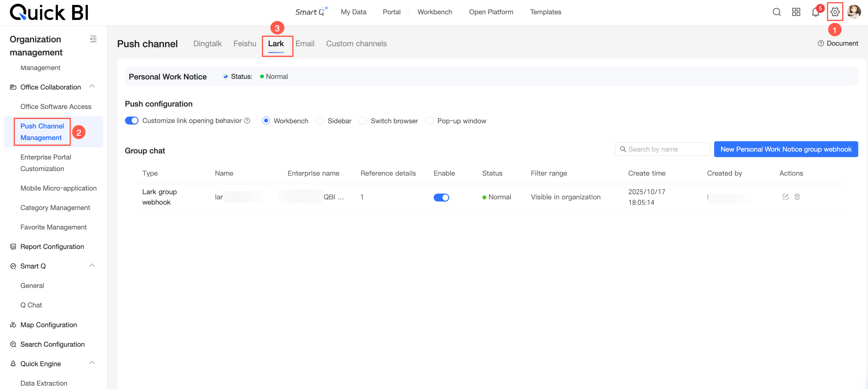Open Templates in top navigation
Image resolution: width=868 pixels, height=389 pixels.
click(546, 12)
